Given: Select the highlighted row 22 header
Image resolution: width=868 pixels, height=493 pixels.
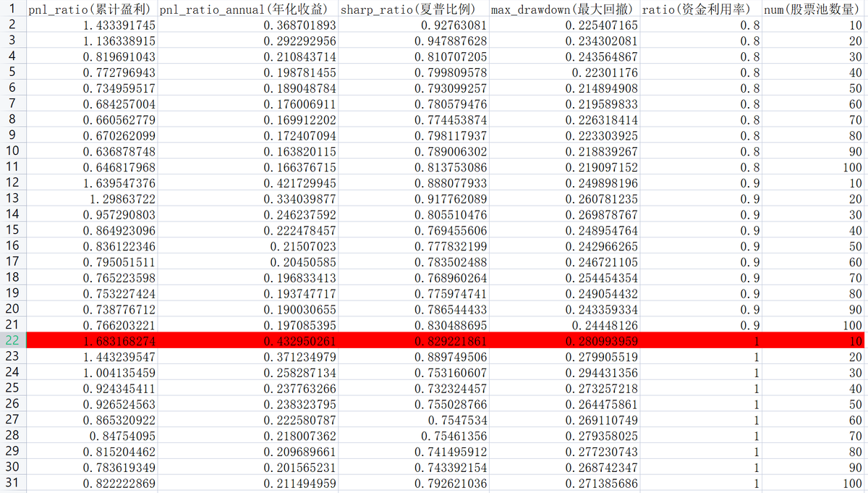Looking at the screenshot, I should click(x=12, y=341).
